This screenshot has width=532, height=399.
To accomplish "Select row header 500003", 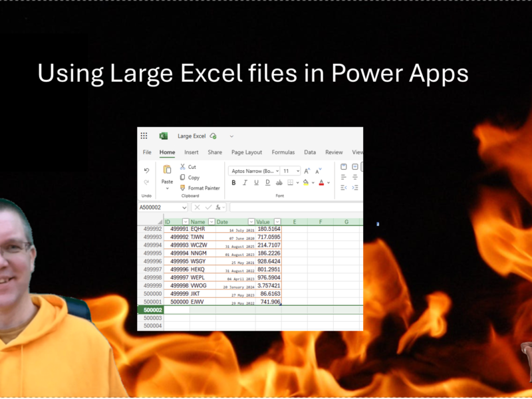I will tap(151, 318).
